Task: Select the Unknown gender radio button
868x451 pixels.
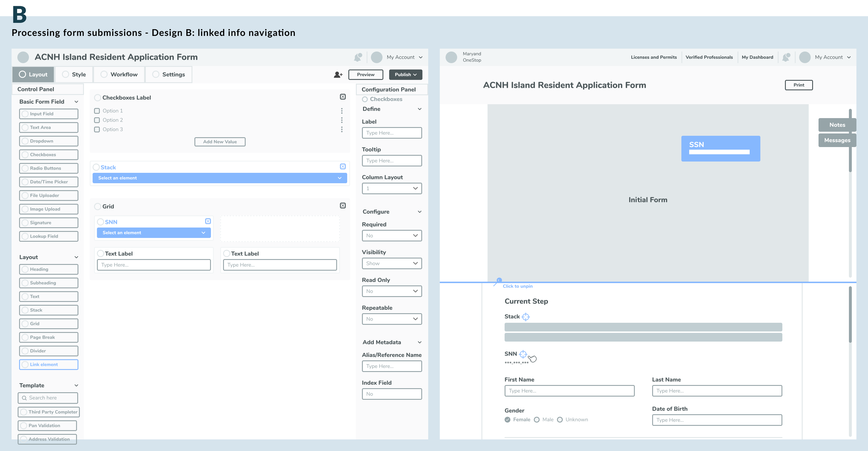Action: 560,420
